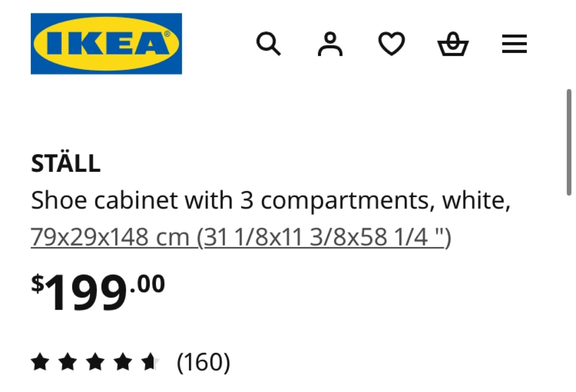Click the inch dimensions in parentheses

tap(324, 237)
